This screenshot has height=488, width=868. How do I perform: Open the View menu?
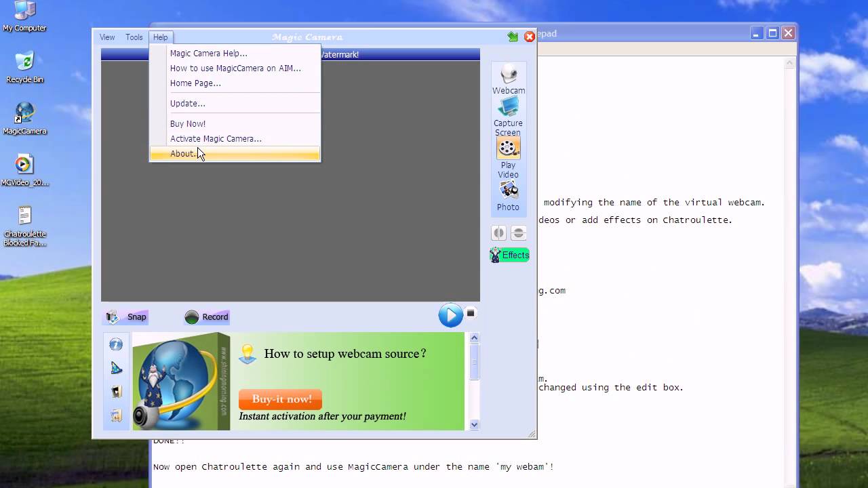pyautogui.click(x=107, y=37)
